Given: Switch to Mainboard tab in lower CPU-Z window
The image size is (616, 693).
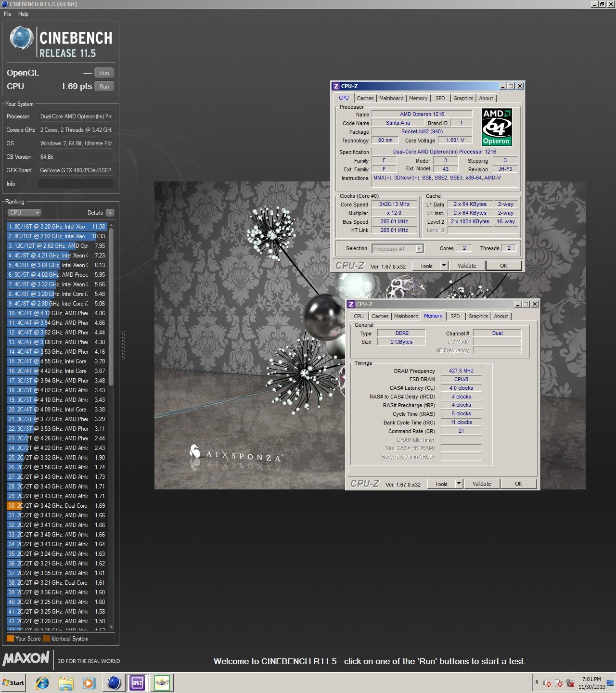Looking at the screenshot, I should tap(406, 316).
